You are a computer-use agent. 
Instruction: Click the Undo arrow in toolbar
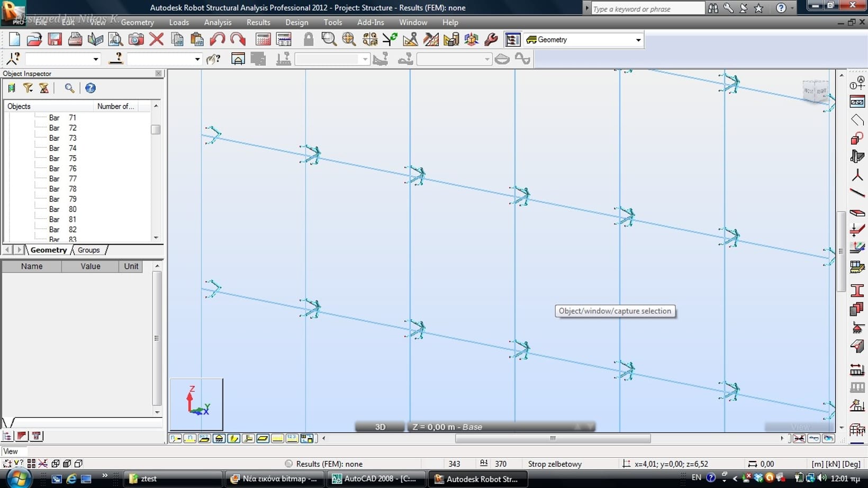tap(217, 40)
